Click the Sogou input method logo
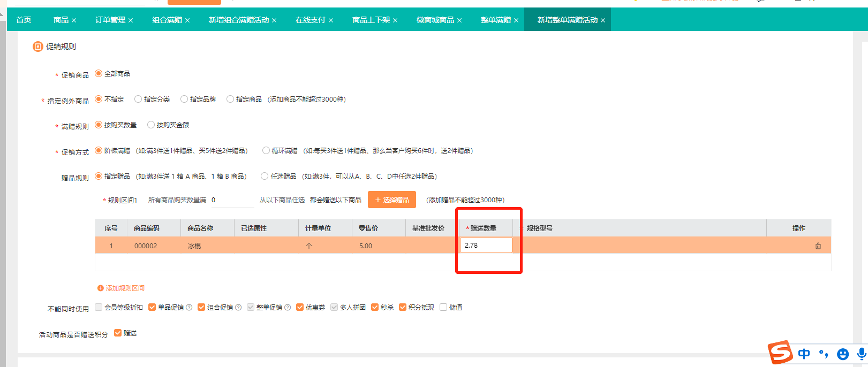 pos(780,353)
